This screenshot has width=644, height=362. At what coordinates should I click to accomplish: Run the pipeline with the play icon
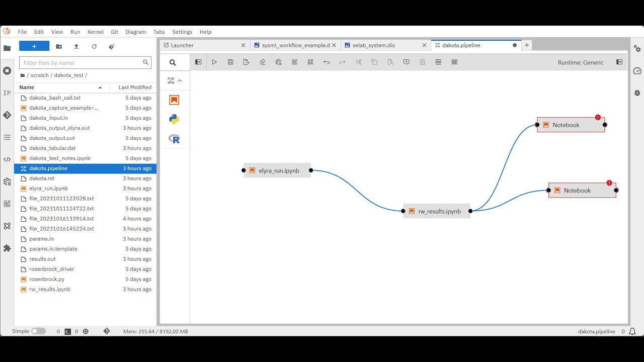tap(214, 62)
